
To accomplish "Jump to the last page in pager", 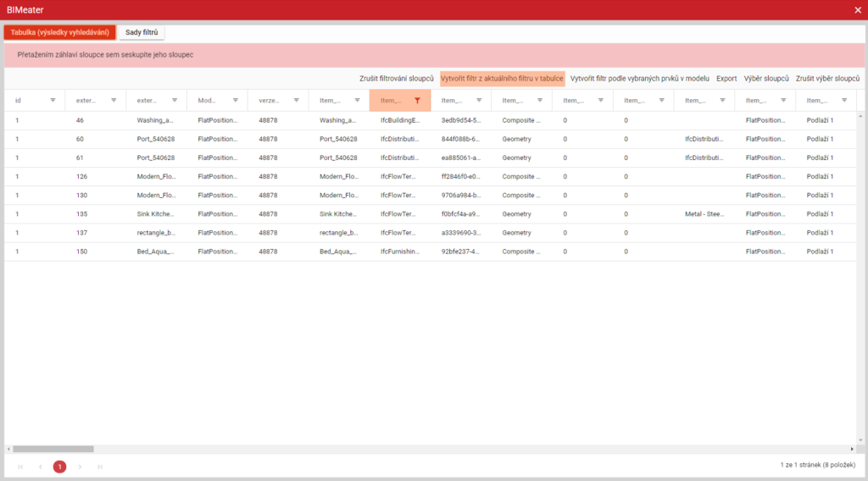I will [x=100, y=467].
